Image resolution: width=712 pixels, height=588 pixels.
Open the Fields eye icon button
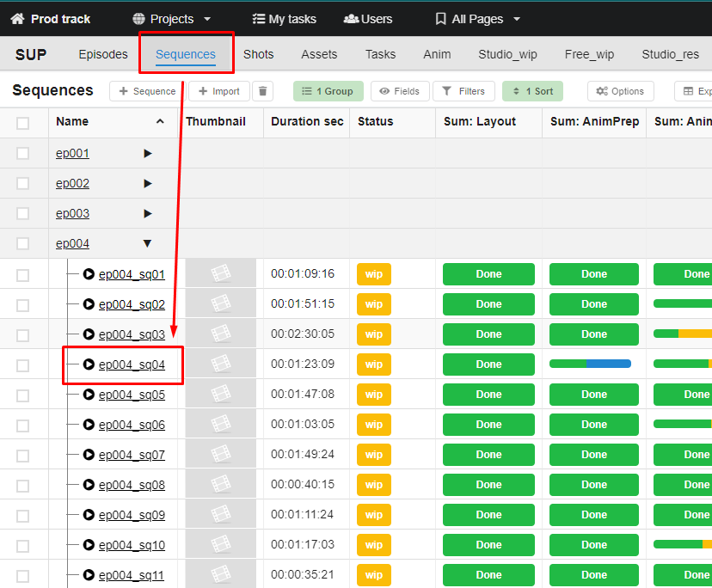point(399,91)
